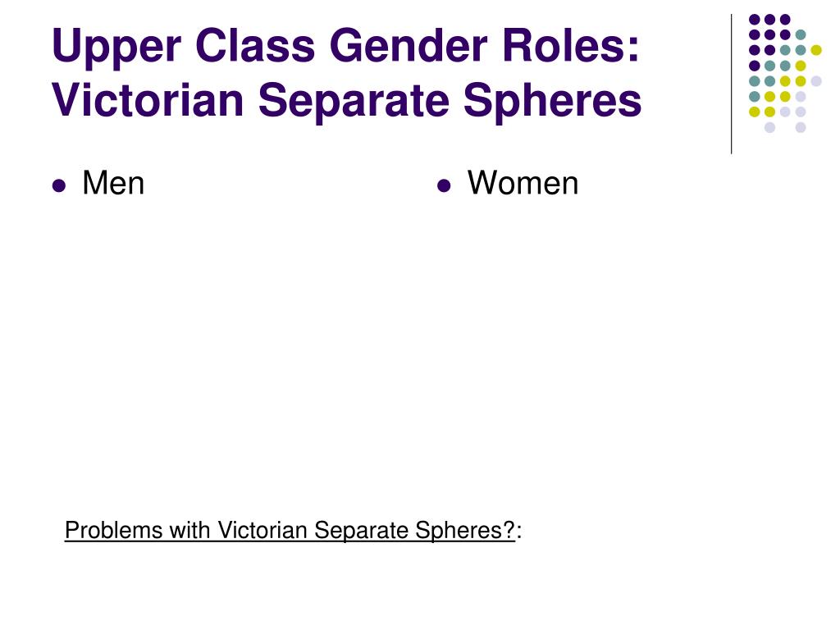Select the title line Victorian Separate Spheres
840x630 pixels.
(x=347, y=101)
